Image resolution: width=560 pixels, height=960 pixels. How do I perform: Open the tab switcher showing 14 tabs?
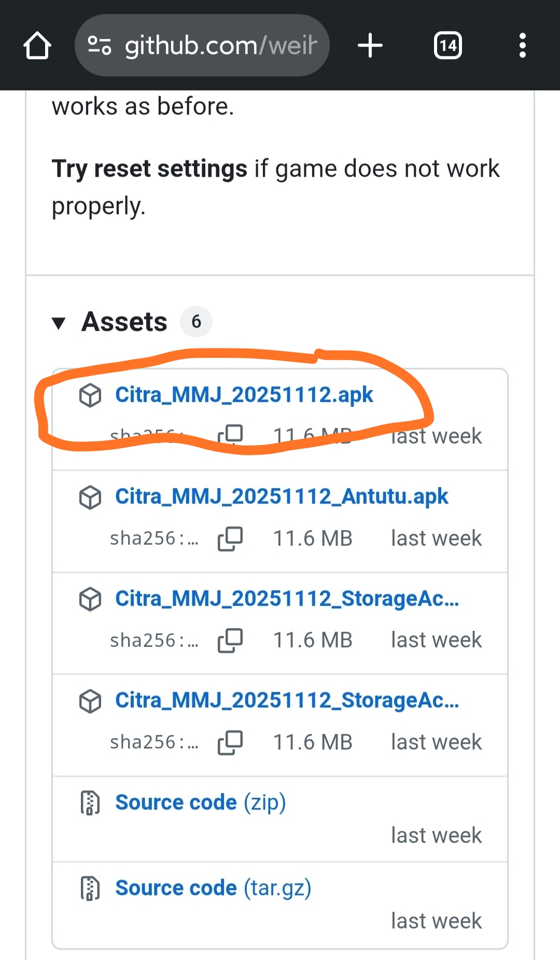447,46
